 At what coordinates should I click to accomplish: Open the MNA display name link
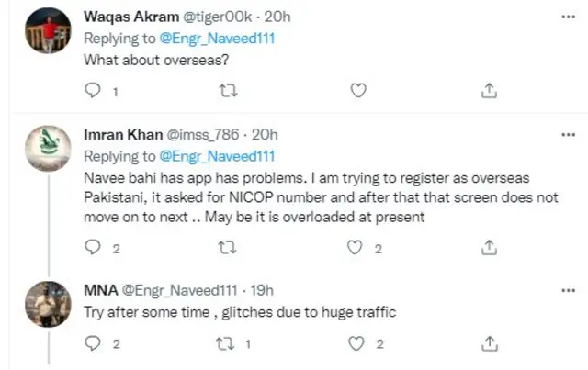coord(98,291)
